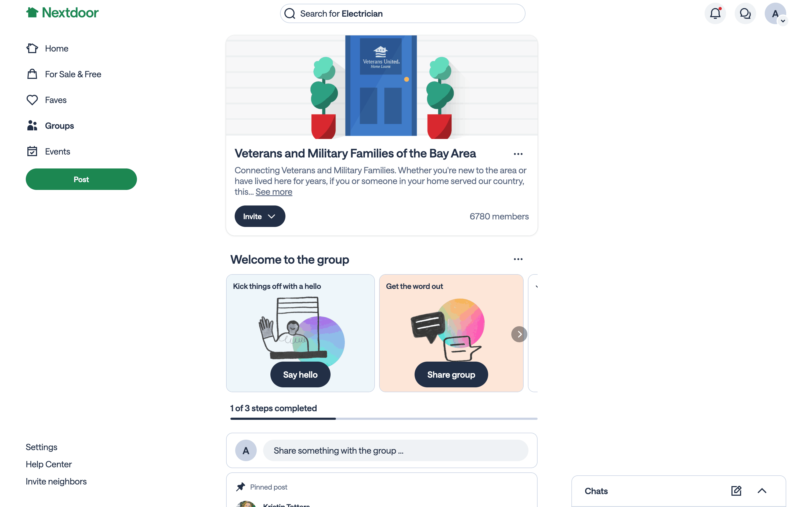
Task: Open the Invite dropdown button
Action: [260, 216]
